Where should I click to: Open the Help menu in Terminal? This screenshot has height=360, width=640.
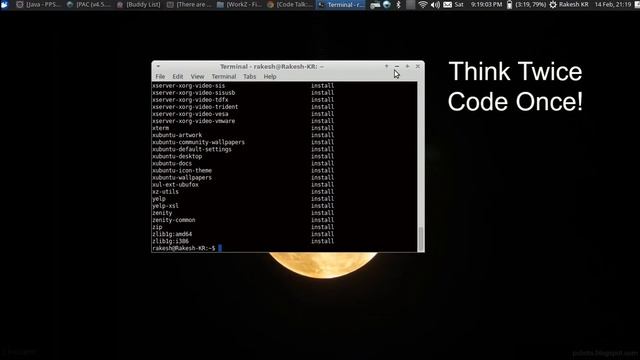pyautogui.click(x=270, y=76)
